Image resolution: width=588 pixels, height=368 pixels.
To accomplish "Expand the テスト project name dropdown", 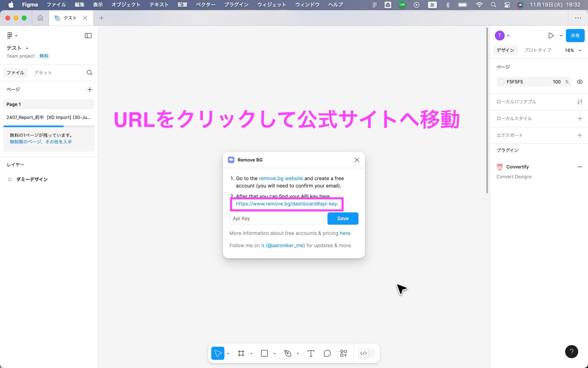I will [x=27, y=48].
